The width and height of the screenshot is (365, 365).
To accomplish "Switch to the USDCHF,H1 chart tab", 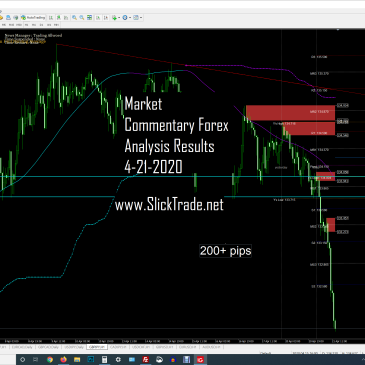I will 141,347.
